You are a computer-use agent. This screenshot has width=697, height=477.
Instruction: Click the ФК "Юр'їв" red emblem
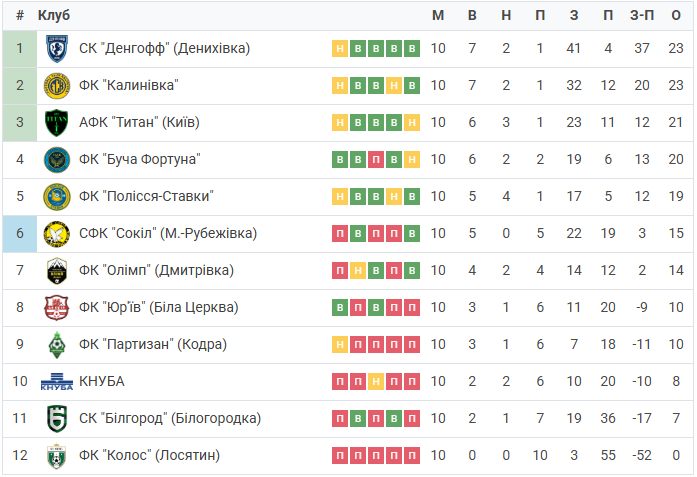click(56, 308)
